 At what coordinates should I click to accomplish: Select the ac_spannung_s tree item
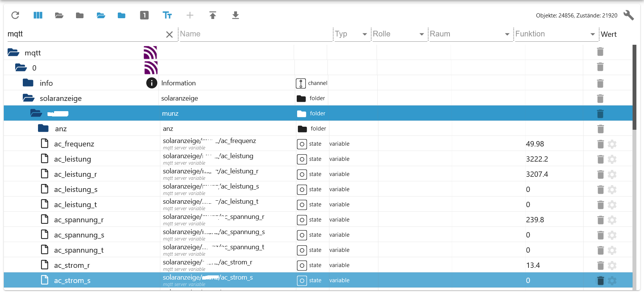point(79,235)
